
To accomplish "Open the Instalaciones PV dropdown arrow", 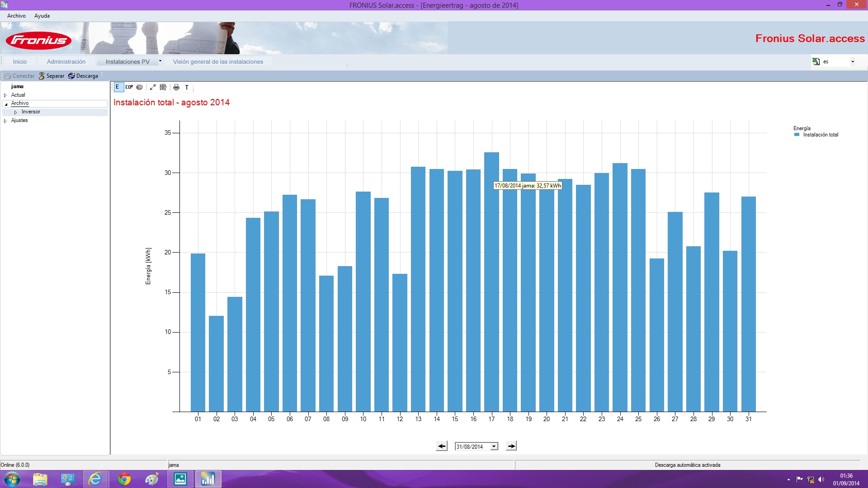I will point(160,61).
